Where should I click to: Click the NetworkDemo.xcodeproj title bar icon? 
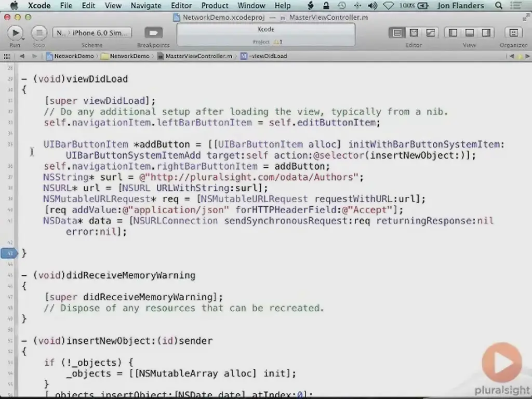(176, 17)
